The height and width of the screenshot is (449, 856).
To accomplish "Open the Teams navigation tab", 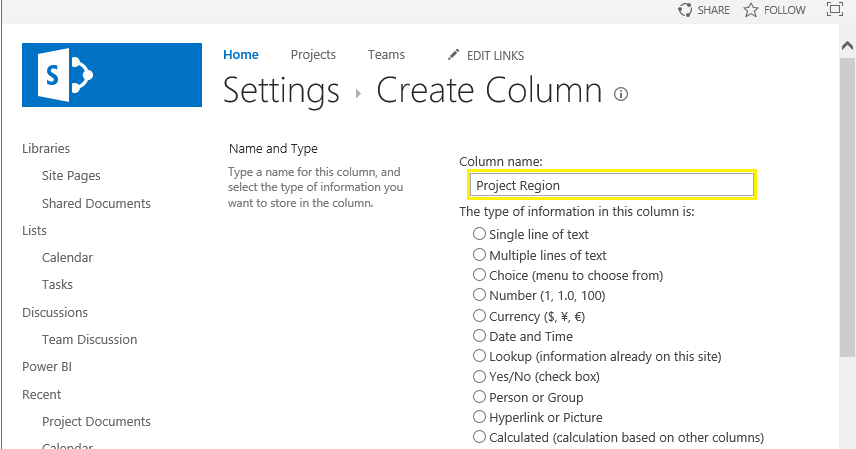I will point(387,55).
